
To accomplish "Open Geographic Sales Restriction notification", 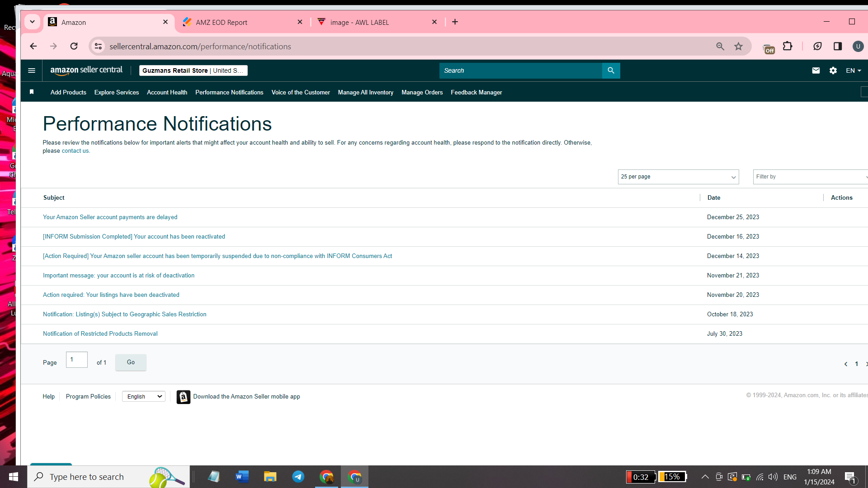I will 125,314.
